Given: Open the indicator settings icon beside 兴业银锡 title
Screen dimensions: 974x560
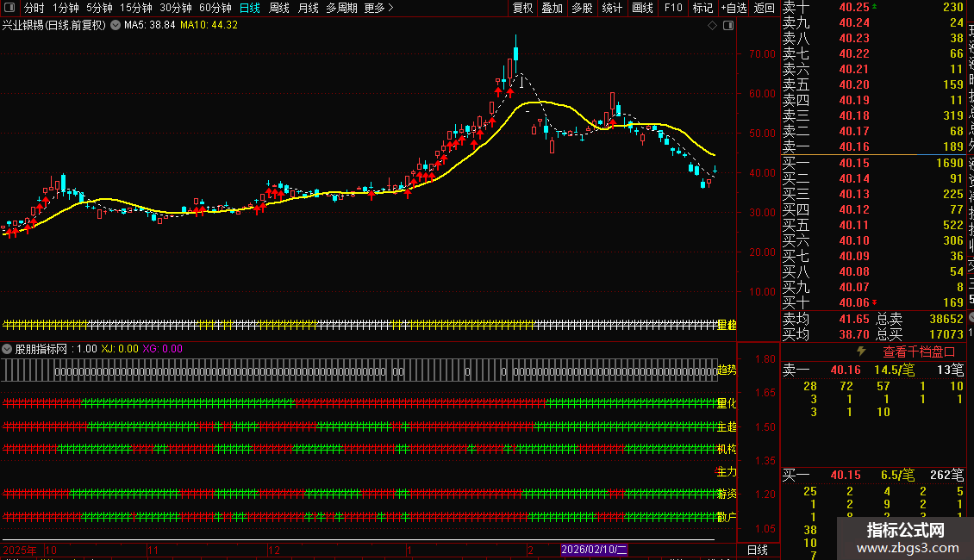Looking at the screenshot, I should pos(116,26).
